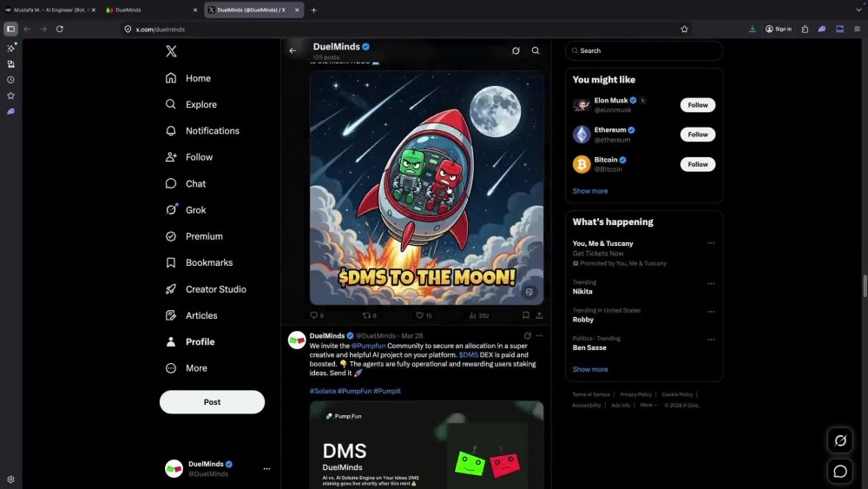Open options for Robby trend
Image resolution: width=868 pixels, height=489 pixels.
point(711,311)
